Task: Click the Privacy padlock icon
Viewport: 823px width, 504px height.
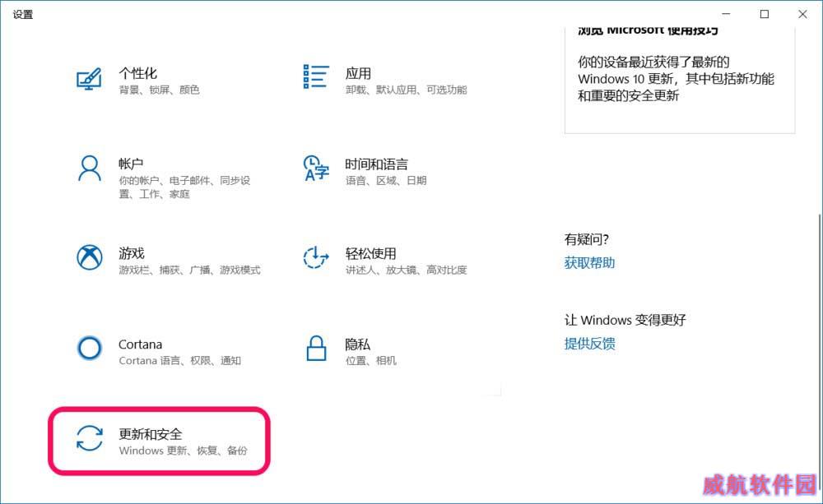Action: click(316, 349)
